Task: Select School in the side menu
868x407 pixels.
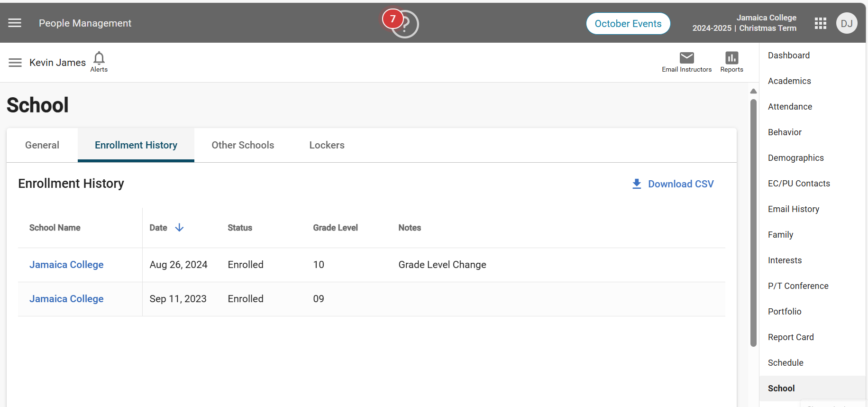Action: [813, 388]
